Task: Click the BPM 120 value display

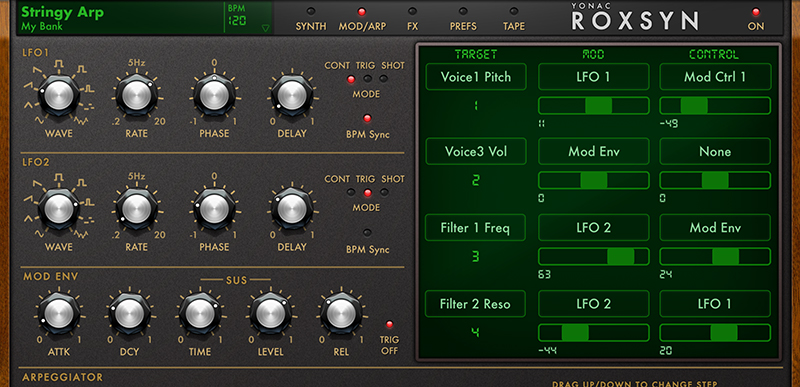Action: 236,21
